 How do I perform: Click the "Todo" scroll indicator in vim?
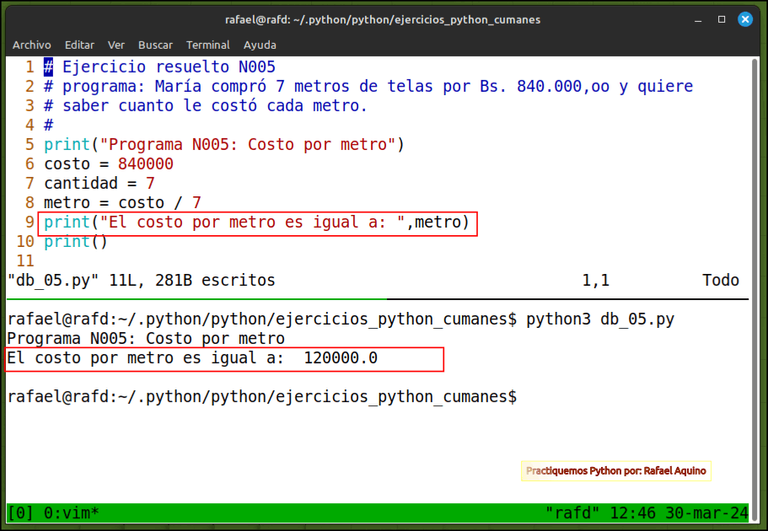coord(720,280)
